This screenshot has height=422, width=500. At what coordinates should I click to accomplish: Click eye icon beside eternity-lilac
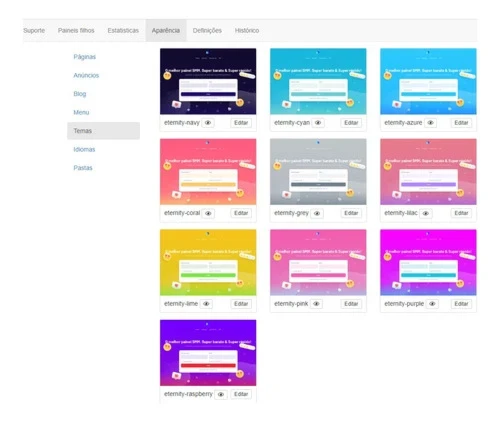[x=426, y=213]
